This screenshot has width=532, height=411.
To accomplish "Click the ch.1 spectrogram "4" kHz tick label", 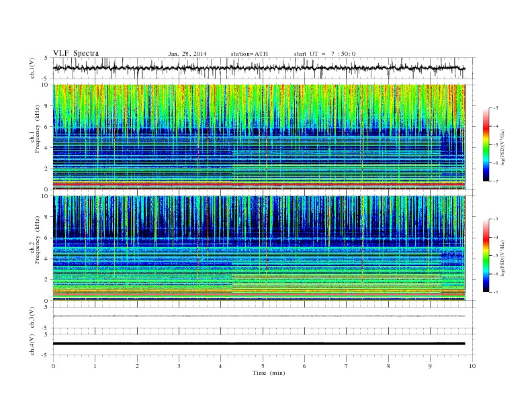I will coord(47,148).
